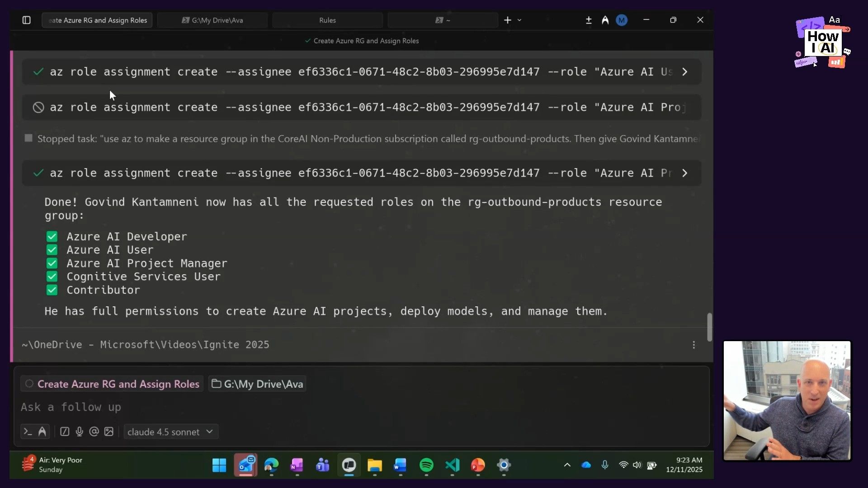Open PowerPoint from the taskbar
Image resolution: width=868 pixels, height=488 pixels.
pyautogui.click(x=478, y=465)
